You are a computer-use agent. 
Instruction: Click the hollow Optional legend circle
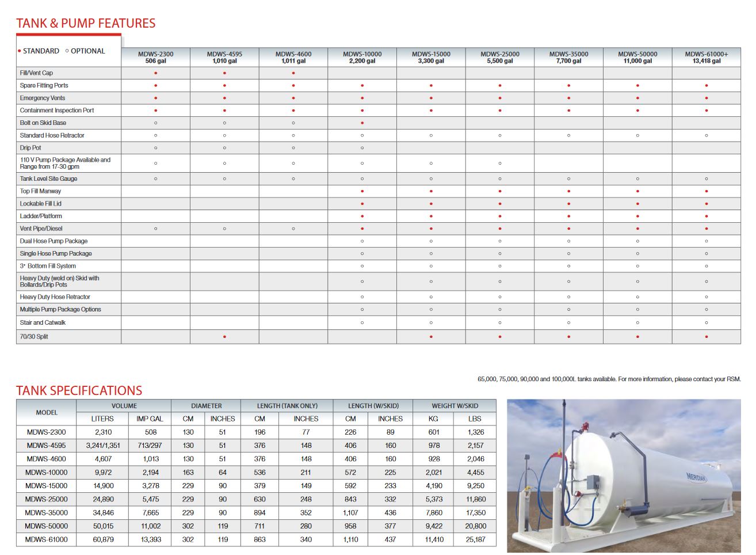pos(67,51)
